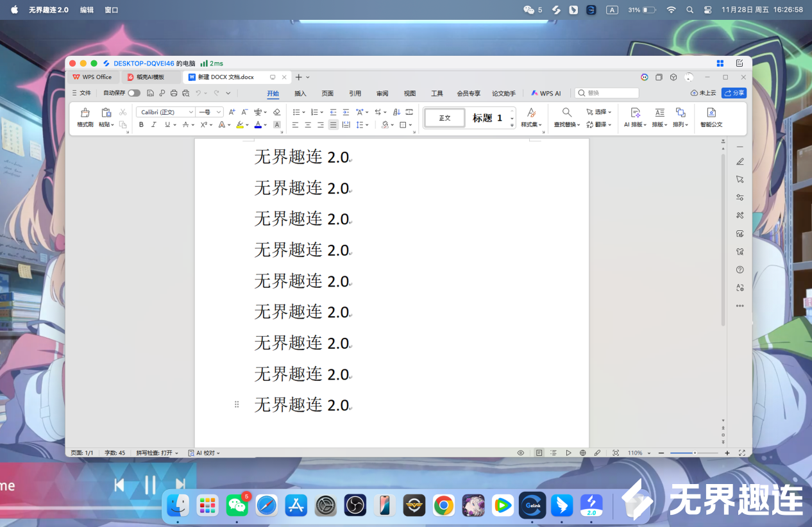Click the italic formatting icon

[x=154, y=125]
